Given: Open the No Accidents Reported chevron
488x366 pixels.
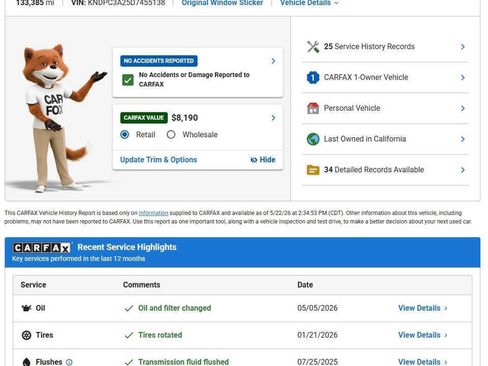Looking at the screenshot, I should (x=273, y=61).
